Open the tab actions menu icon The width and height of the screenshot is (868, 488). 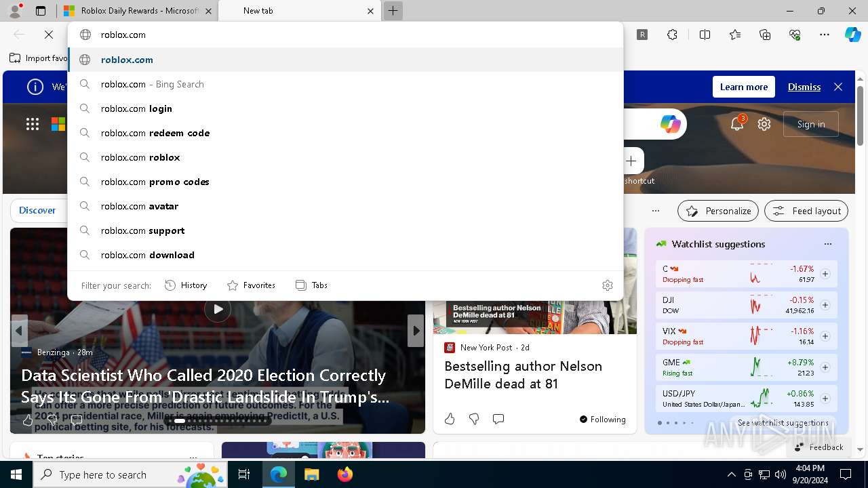[x=41, y=11]
